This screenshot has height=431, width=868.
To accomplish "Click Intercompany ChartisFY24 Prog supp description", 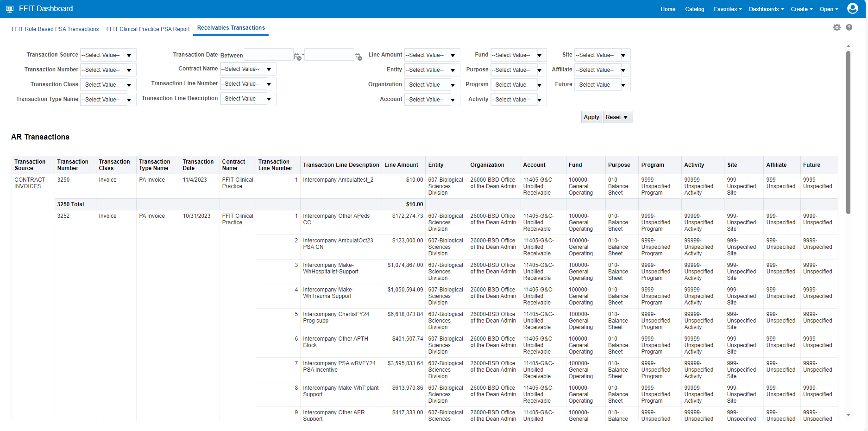I will [x=336, y=317].
